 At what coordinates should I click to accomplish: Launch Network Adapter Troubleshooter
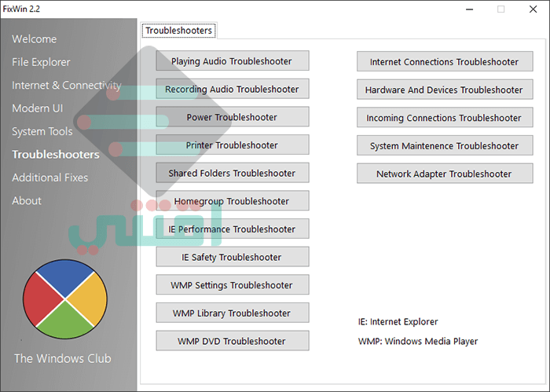click(x=445, y=174)
